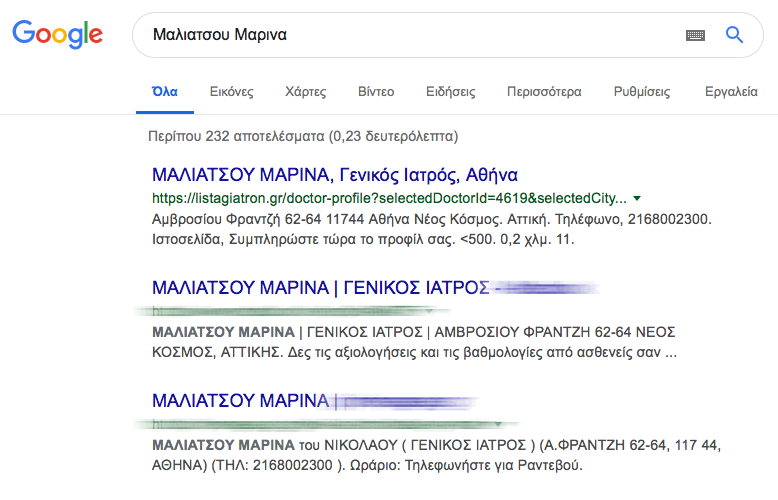Switch to the Βίντεο tab
778x500 pixels.
tap(376, 92)
